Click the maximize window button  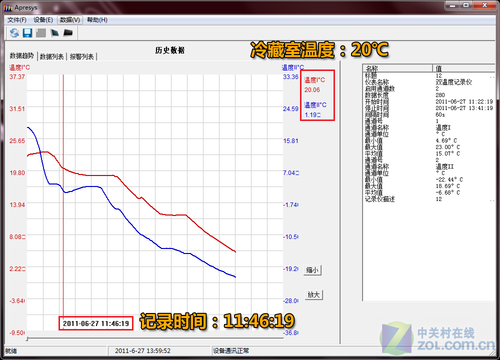point(466,5)
